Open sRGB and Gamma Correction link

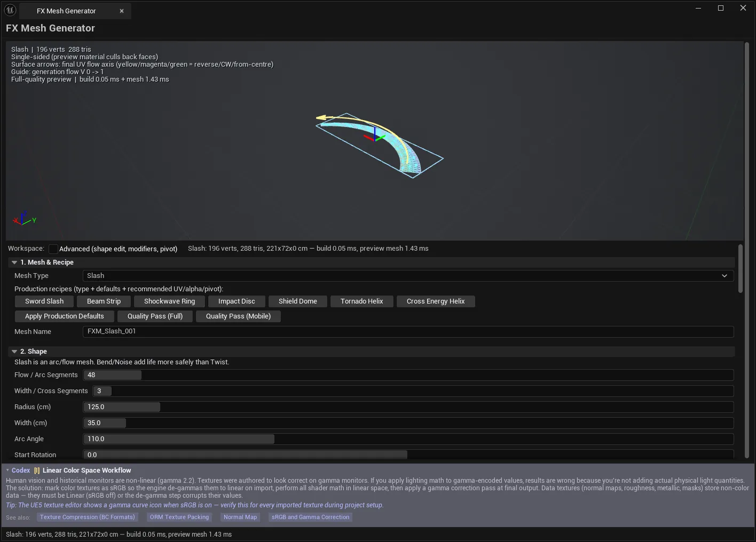pos(310,517)
